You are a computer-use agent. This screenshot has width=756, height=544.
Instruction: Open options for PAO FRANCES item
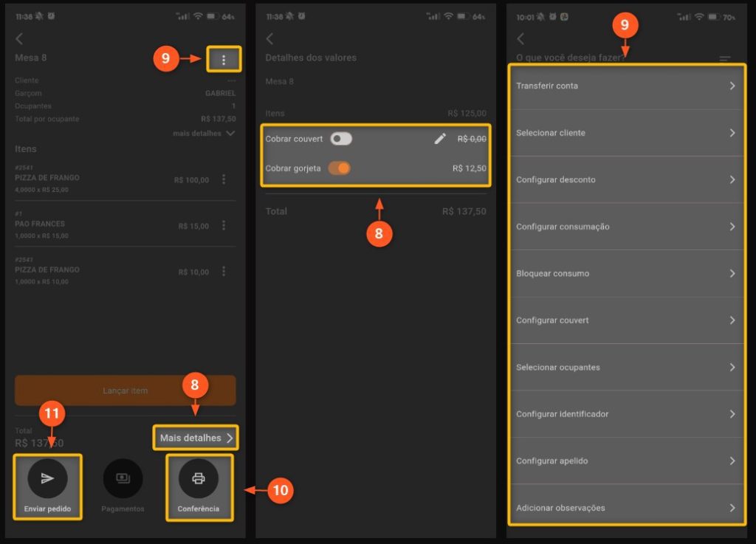pyautogui.click(x=224, y=226)
